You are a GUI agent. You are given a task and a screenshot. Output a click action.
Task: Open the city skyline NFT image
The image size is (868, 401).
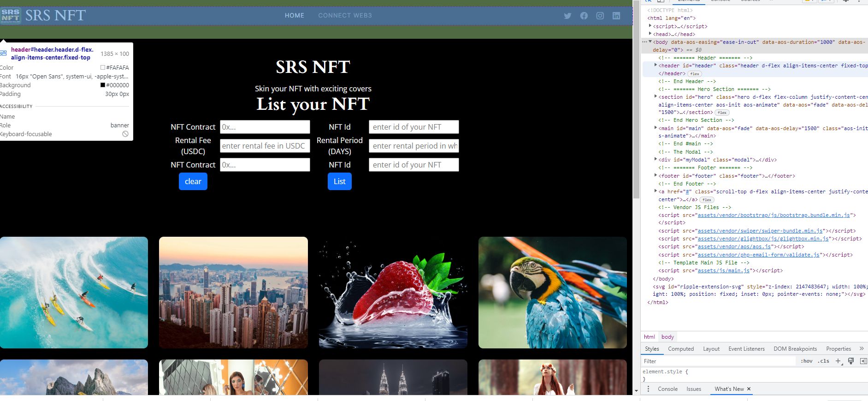coord(233,293)
